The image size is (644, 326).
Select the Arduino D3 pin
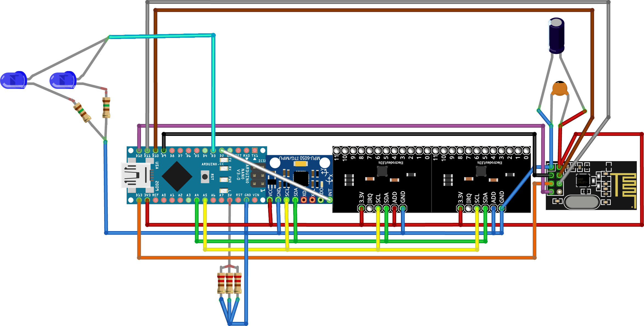pyautogui.click(x=213, y=150)
